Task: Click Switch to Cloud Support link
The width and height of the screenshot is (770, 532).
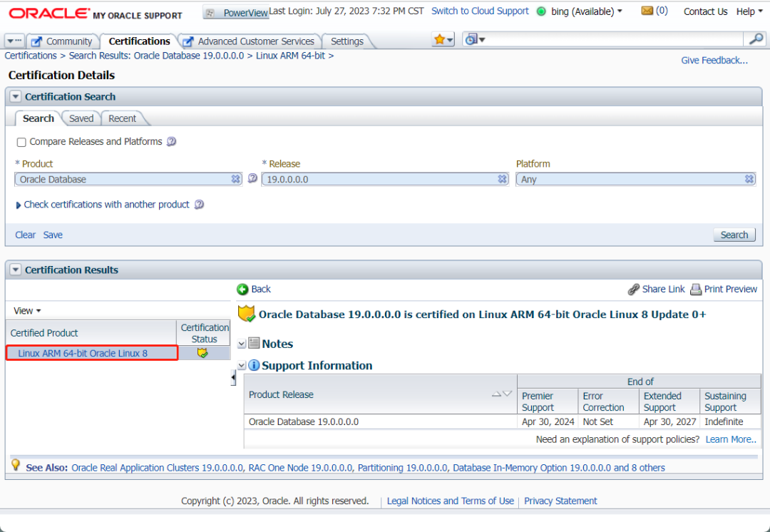Action: [x=480, y=11]
